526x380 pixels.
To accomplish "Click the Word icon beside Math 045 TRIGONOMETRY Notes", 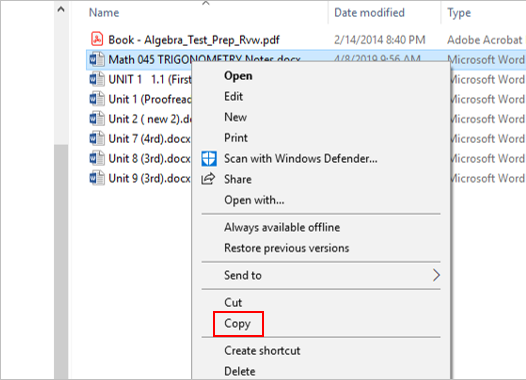I will pyautogui.click(x=97, y=59).
